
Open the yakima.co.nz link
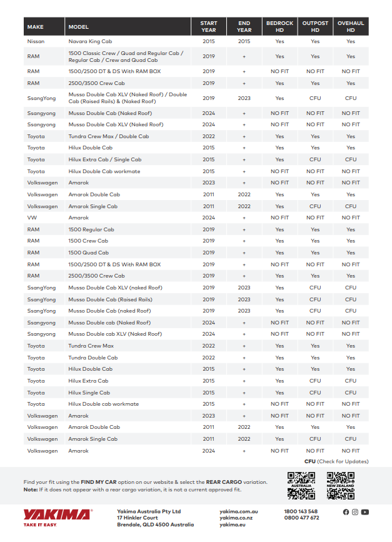pos(236,518)
